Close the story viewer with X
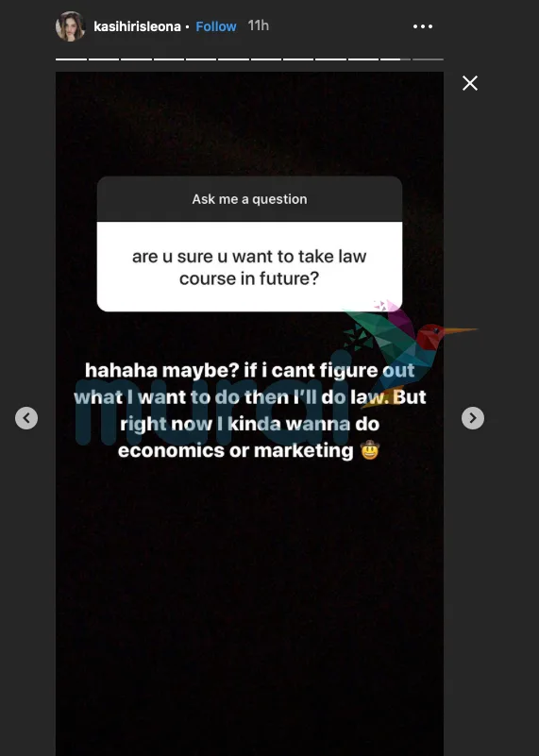This screenshot has width=539, height=756. click(x=470, y=83)
